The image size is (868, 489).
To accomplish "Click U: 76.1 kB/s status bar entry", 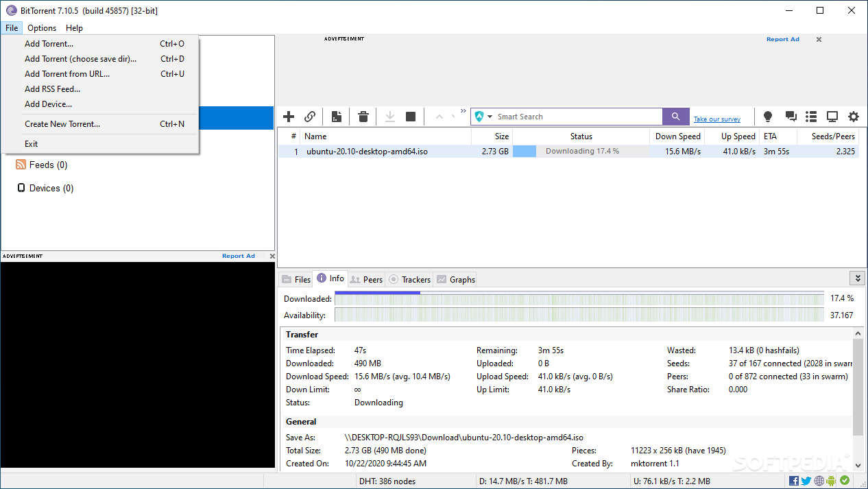I will pyautogui.click(x=671, y=481).
